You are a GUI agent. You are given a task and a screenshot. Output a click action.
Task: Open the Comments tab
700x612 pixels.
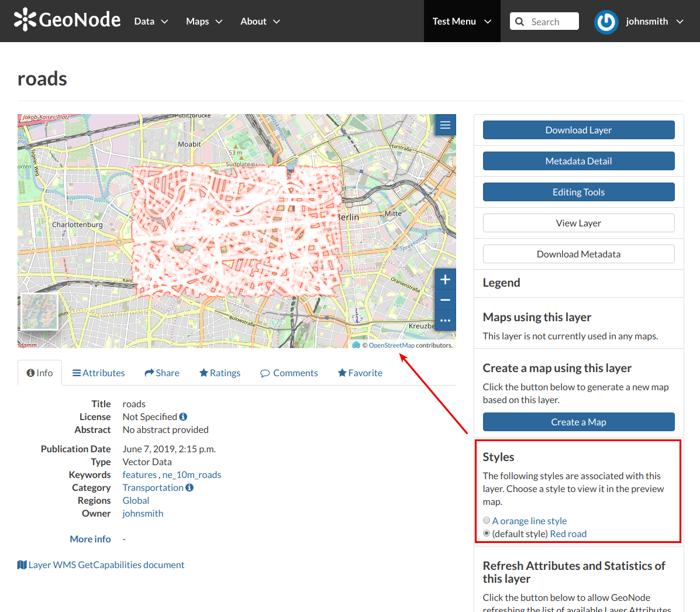click(x=289, y=373)
